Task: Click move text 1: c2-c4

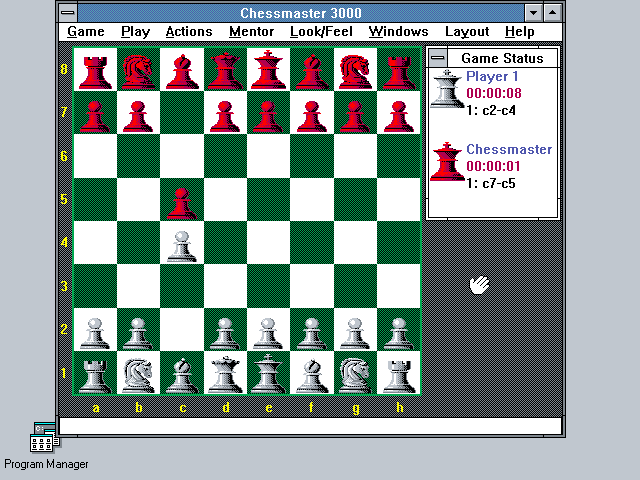Action: (x=491, y=111)
